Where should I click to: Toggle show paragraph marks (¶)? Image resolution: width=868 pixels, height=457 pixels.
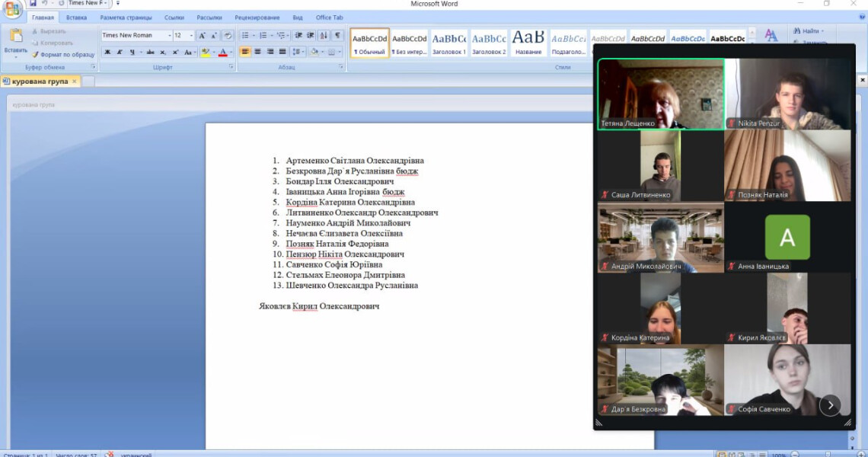coord(337,36)
